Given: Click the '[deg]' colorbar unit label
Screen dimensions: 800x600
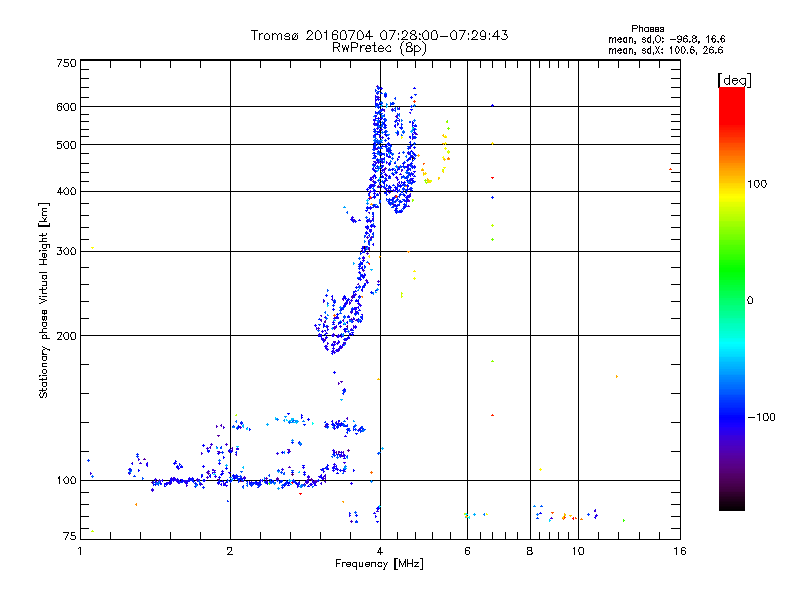Looking at the screenshot, I should pos(734,80).
